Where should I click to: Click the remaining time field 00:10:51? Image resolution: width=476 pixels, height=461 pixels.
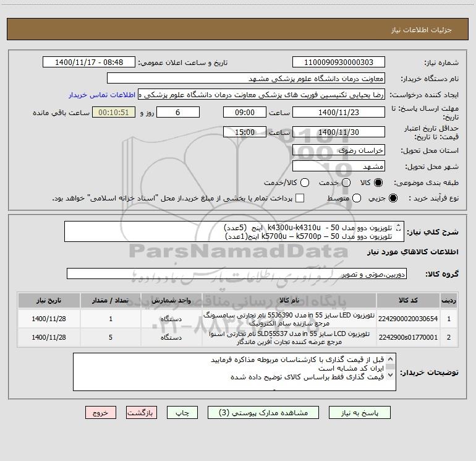114,112
